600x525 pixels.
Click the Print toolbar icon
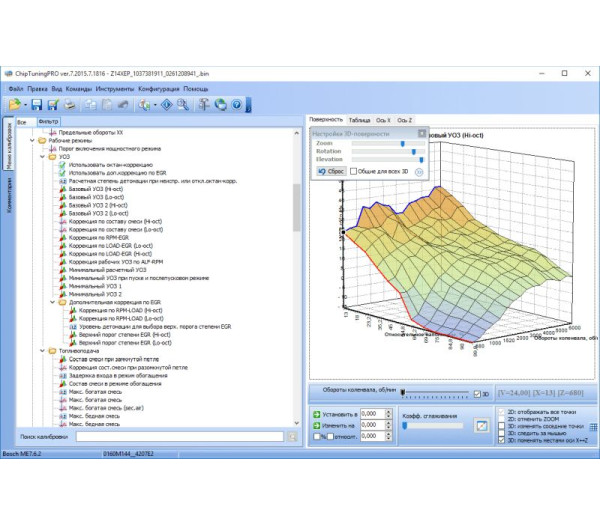coord(71,104)
